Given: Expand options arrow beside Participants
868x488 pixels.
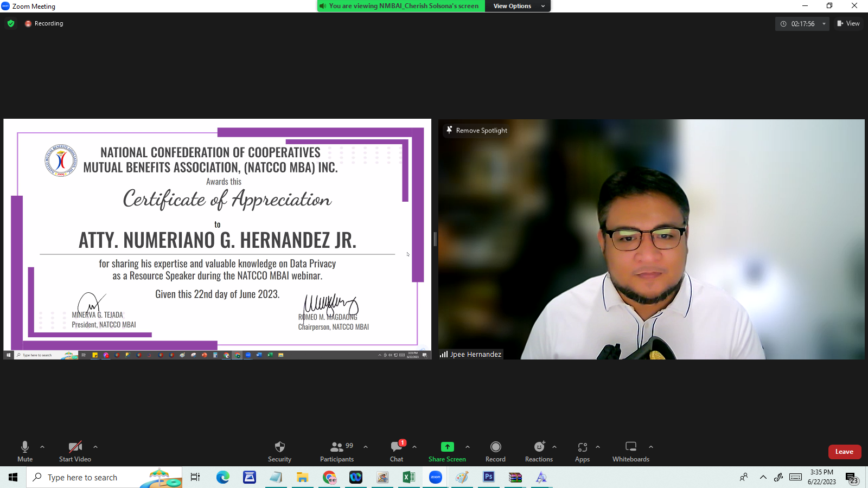Looking at the screenshot, I should tap(366, 447).
